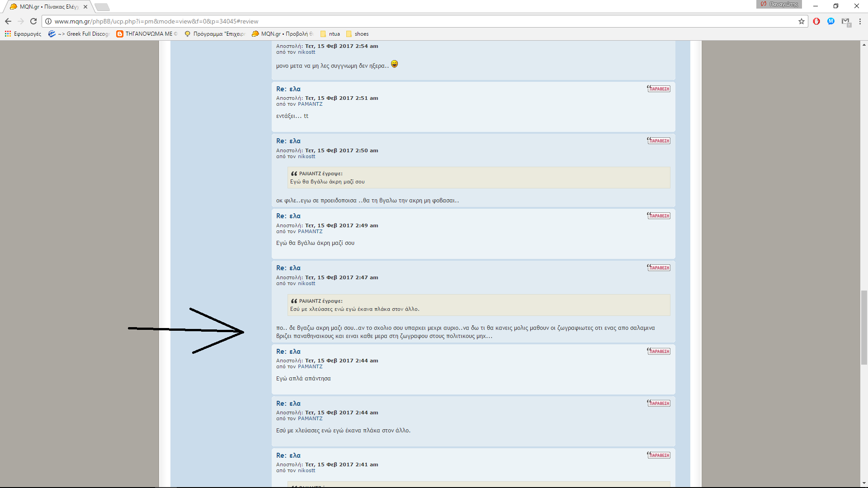This screenshot has width=868, height=488.
Task: Close the MQN.gr tab
Action: (85, 7)
